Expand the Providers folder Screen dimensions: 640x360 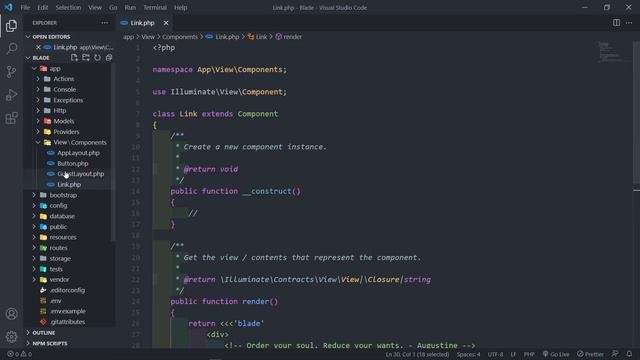point(66,132)
